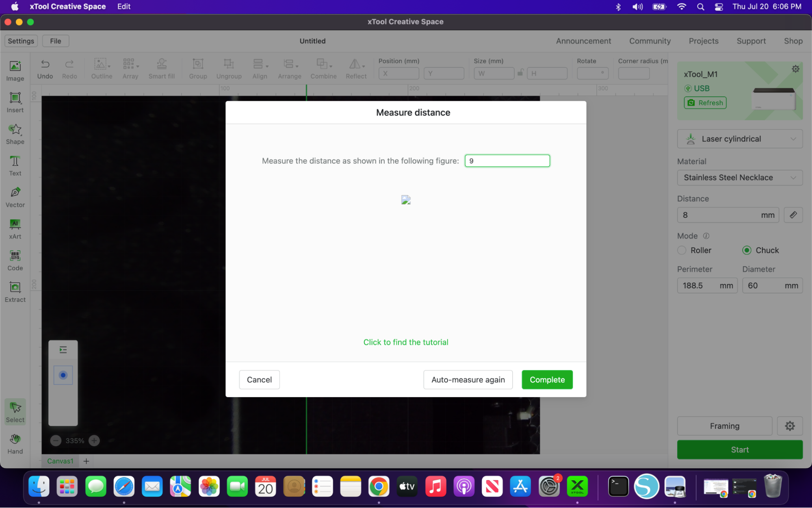Open the Stainless Steel Necklace material dropdown
Image resolution: width=812 pixels, height=508 pixels.
pos(740,178)
